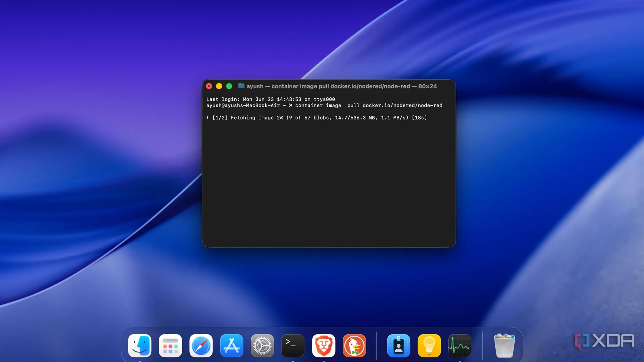Open Activity Monitor from dock
The height and width of the screenshot is (362, 644).
click(x=460, y=345)
